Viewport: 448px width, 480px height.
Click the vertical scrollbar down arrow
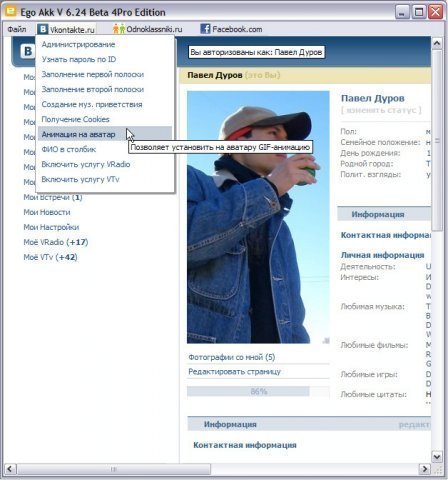[x=437, y=456]
